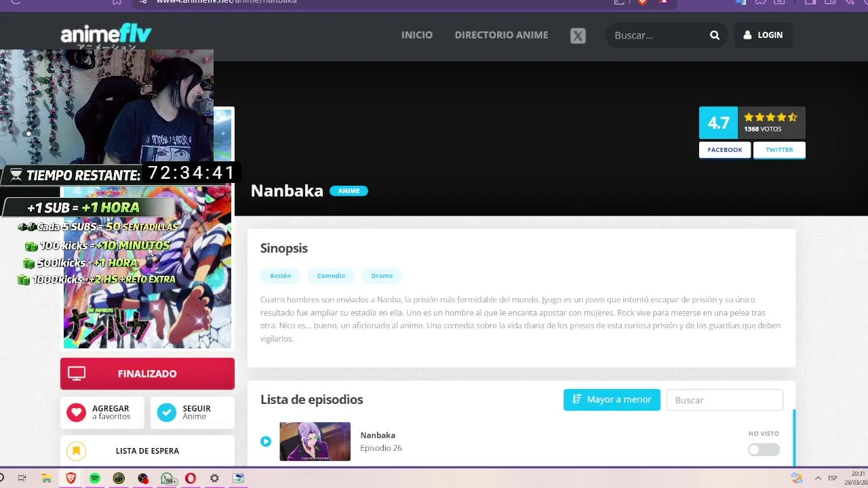Screen dimensions: 868x488
Task: Click the X (Twitter) icon in navbar
Action: (578, 36)
